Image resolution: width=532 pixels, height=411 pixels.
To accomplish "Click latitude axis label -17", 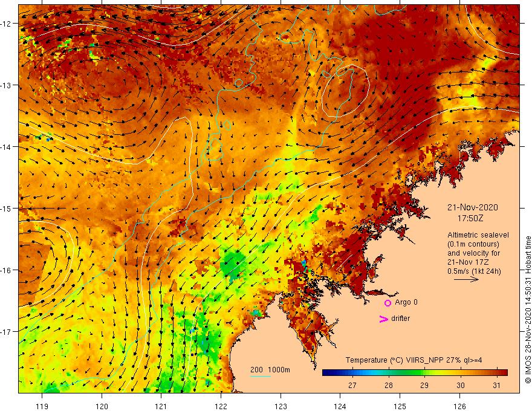I will coord(7,331).
